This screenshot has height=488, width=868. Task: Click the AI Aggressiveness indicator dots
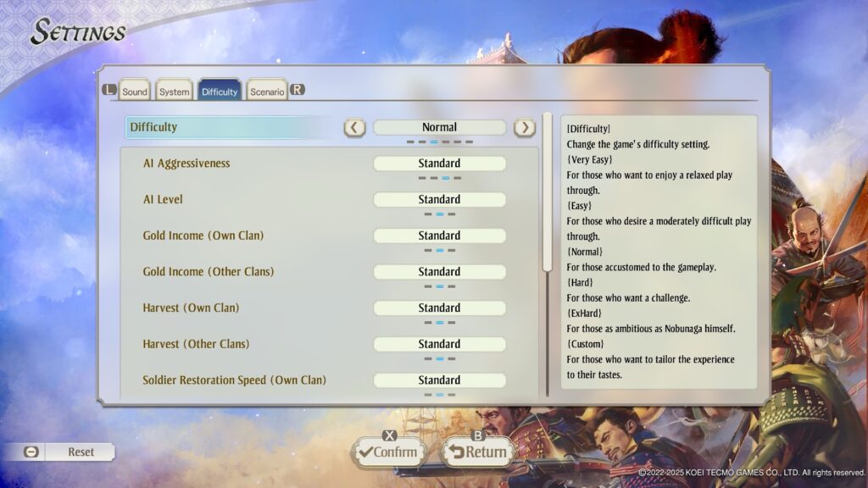coord(440,178)
